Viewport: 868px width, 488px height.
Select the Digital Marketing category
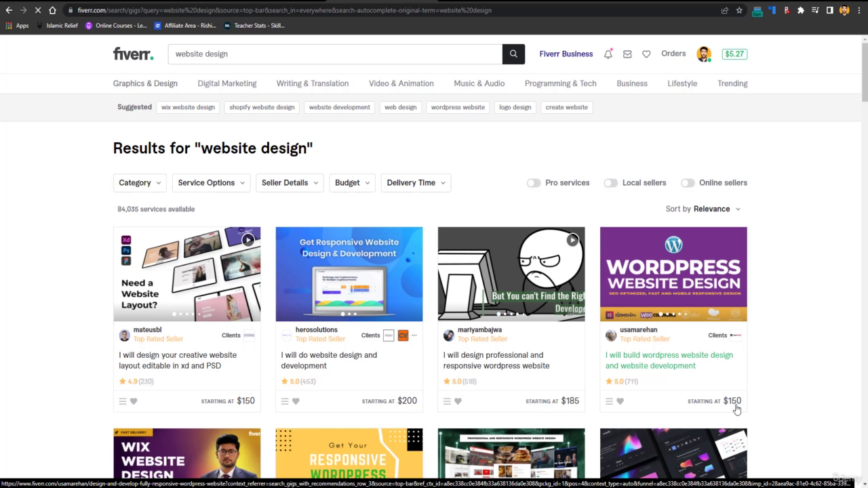pyautogui.click(x=227, y=83)
